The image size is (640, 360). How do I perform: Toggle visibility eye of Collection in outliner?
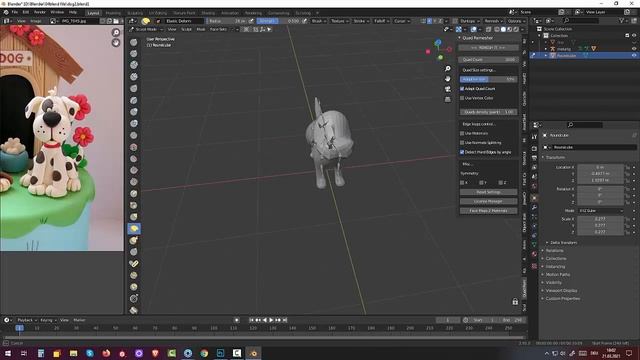pos(634,36)
